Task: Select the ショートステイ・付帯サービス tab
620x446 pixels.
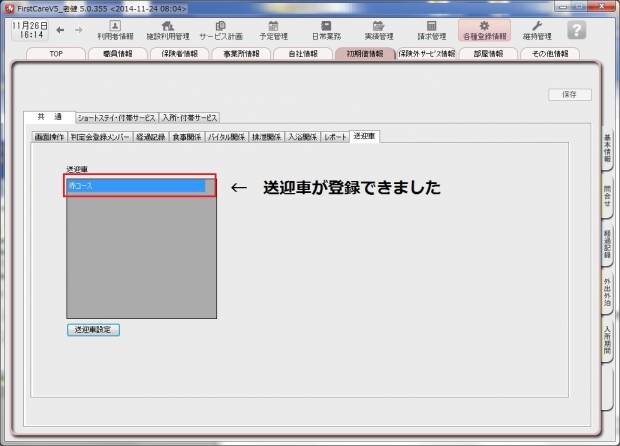Action: pos(117,118)
